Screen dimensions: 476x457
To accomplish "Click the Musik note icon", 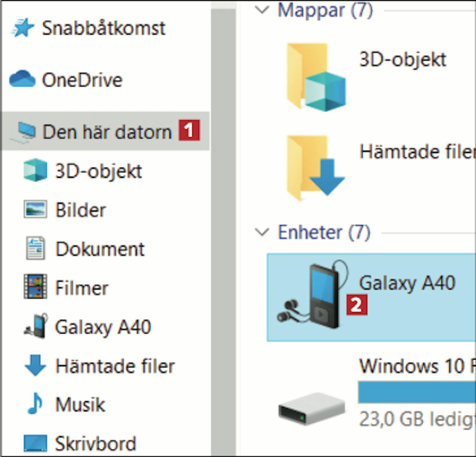I will (x=35, y=404).
